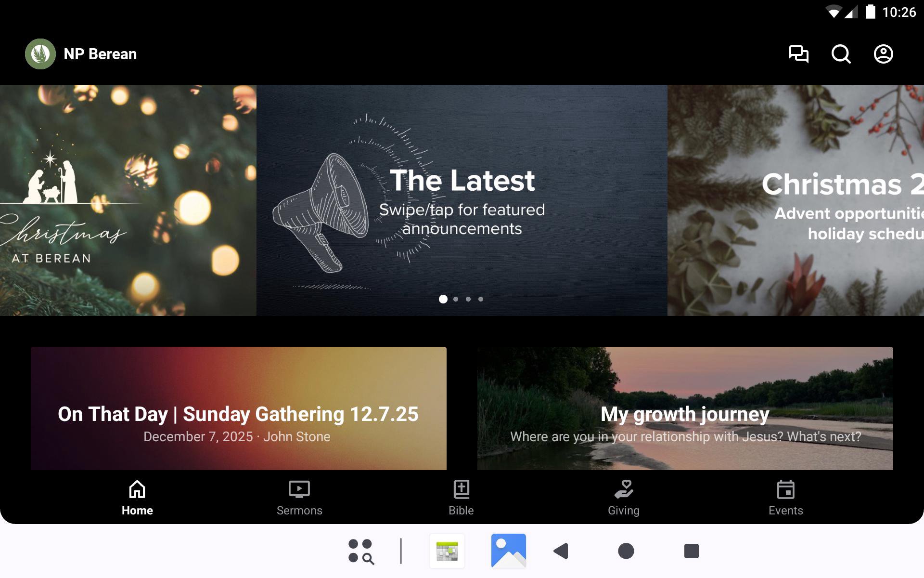The image size is (924, 578).
Task: Open the Sermons tab
Action: coord(299,498)
